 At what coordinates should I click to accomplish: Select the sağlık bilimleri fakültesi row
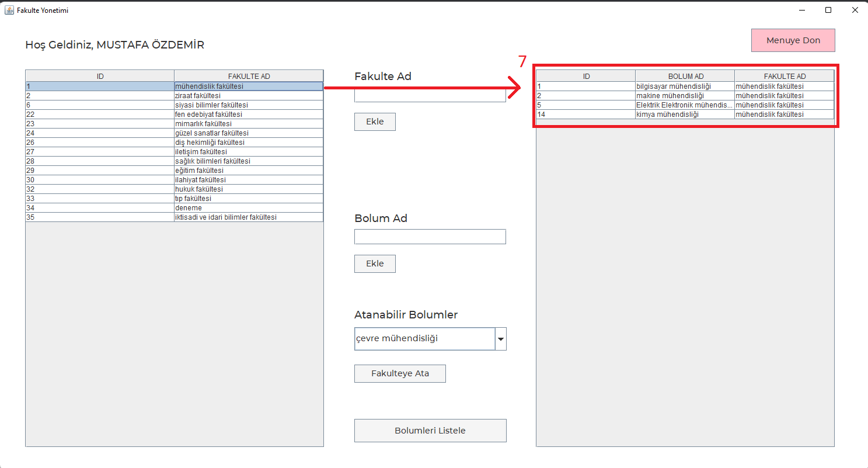pos(174,161)
